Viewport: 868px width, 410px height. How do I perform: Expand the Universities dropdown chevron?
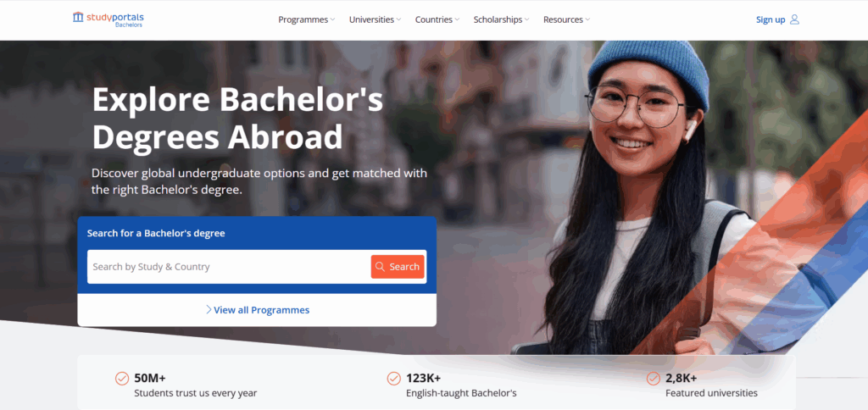click(x=398, y=19)
